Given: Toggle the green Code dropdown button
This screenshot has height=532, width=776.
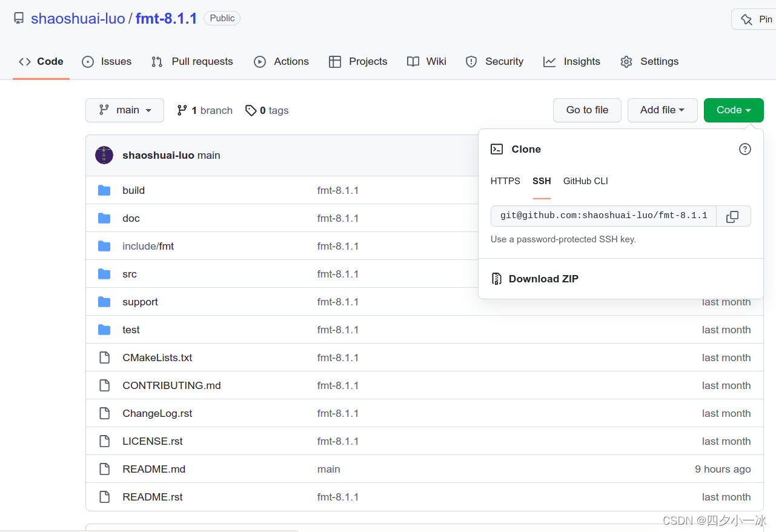Looking at the screenshot, I should [734, 110].
